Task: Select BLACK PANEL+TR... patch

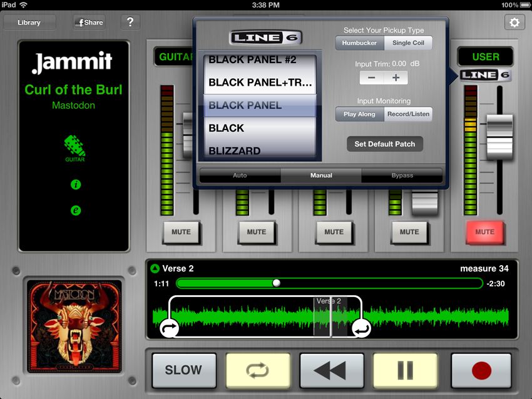Action: pos(260,83)
